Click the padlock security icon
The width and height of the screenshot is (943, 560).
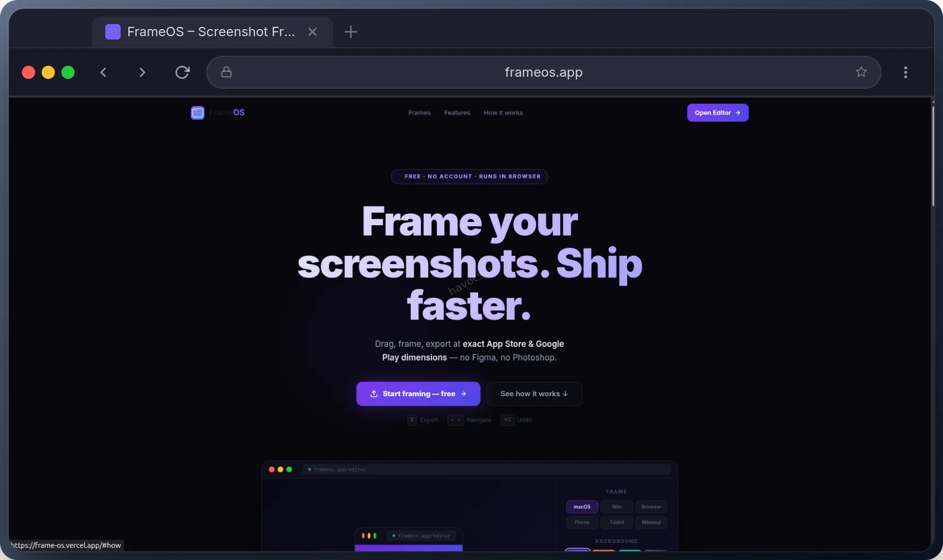click(x=226, y=72)
